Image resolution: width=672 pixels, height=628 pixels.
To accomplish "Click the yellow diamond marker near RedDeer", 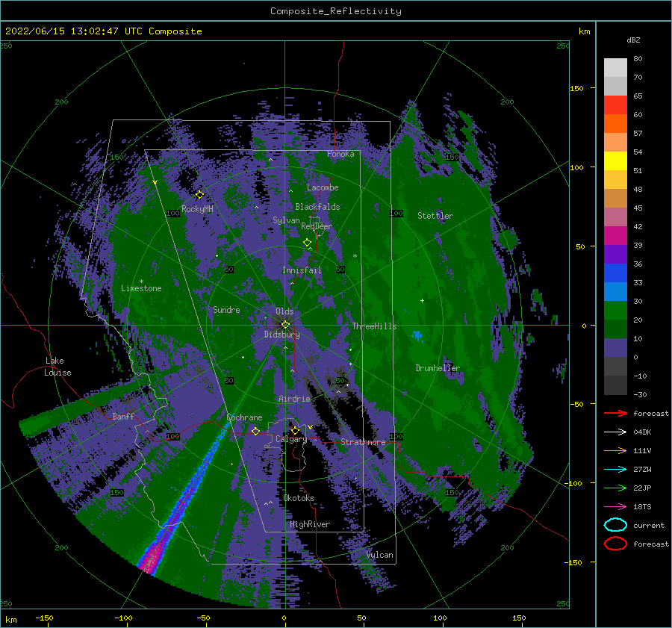I will (x=308, y=243).
